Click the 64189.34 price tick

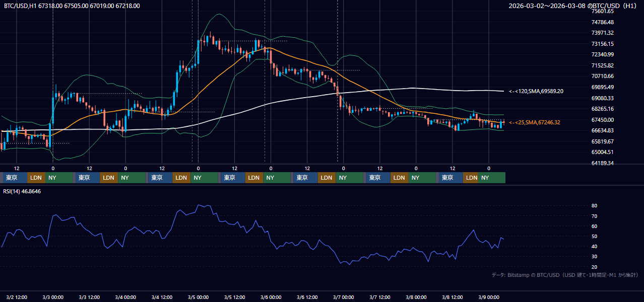pyautogui.click(x=603, y=163)
